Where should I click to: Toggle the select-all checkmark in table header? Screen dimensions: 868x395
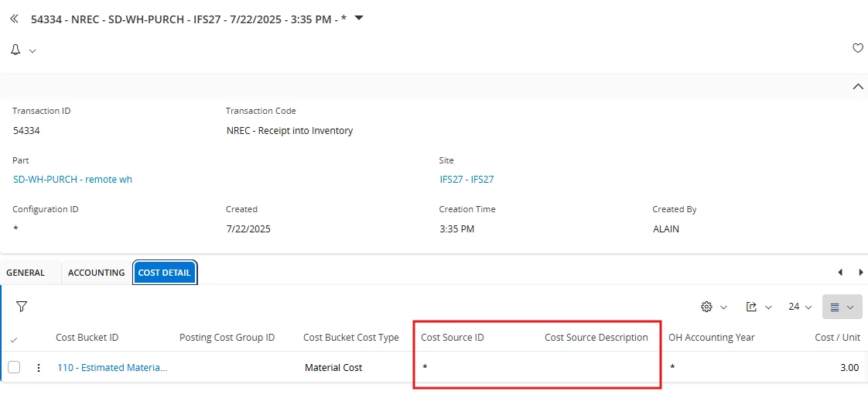(14, 339)
